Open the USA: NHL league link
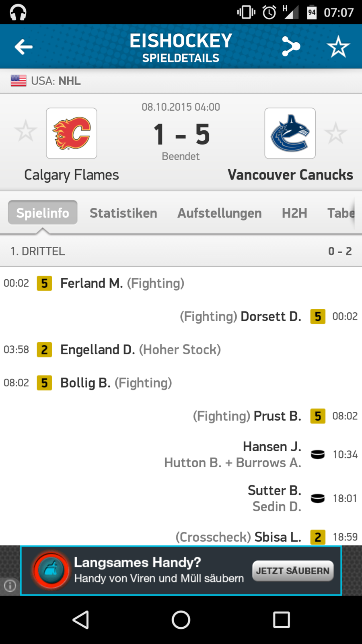This screenshot has height=644, width=362. point(56,81)
